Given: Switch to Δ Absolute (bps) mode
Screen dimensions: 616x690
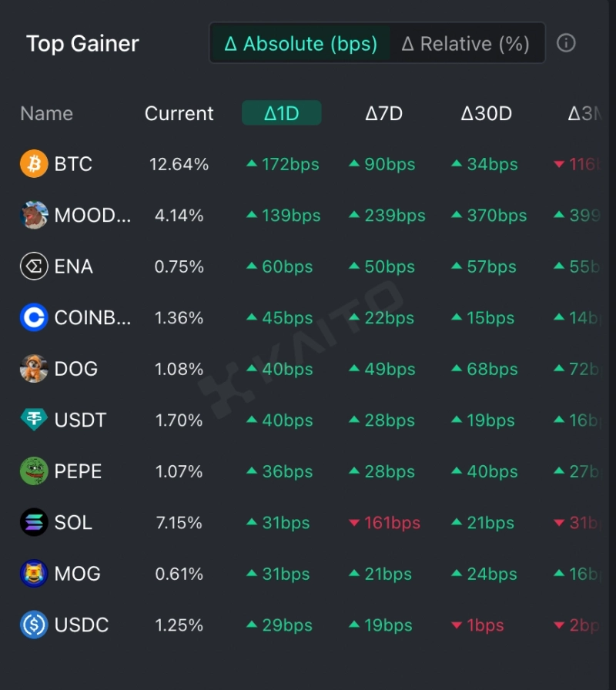Looking at the screenshot, I should 301,44.
